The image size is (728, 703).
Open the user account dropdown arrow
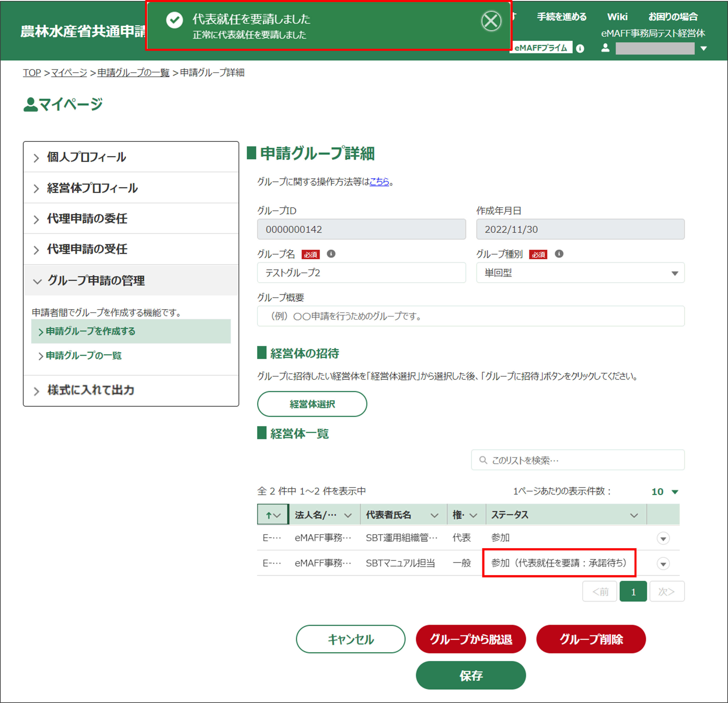point(703,48)
